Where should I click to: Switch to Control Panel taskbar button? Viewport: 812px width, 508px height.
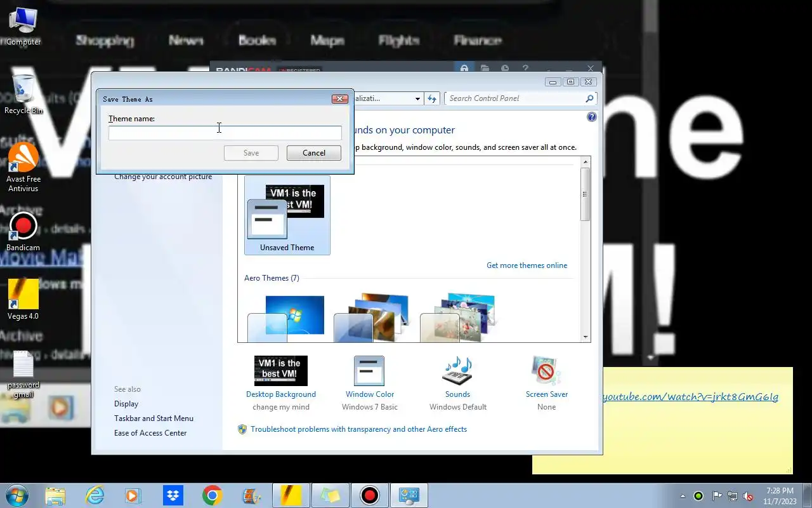point(409,495)
